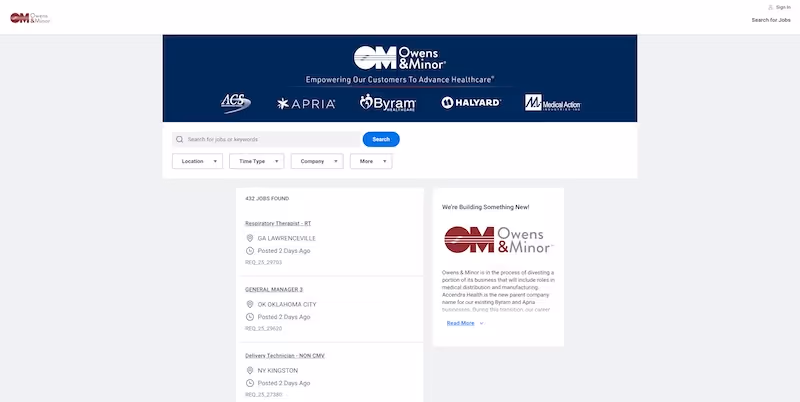Click the clock icon for Respiratory Therapist posting
800x402 pixels.
coord(250,250)
